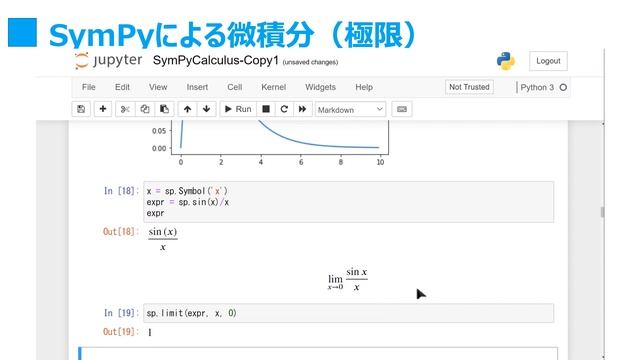Open the Help menu
This screenshot has width=640, height=360.
pos(364,87)
